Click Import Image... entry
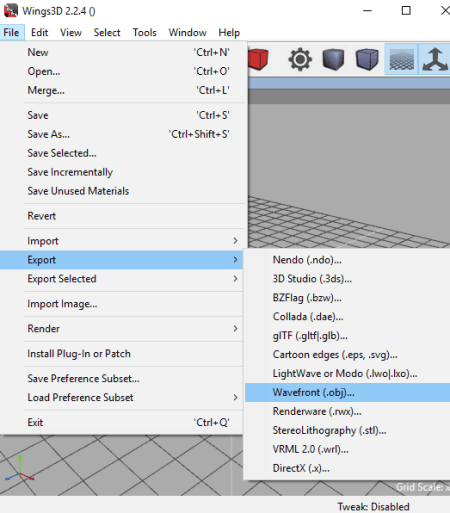 [x=122, y=304]
